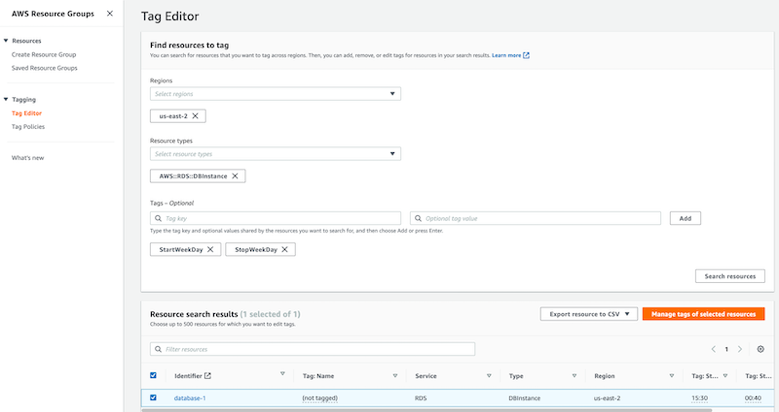Focus the Optional tag value field
This screenshot has width=779, height=412.
point(535,218)
